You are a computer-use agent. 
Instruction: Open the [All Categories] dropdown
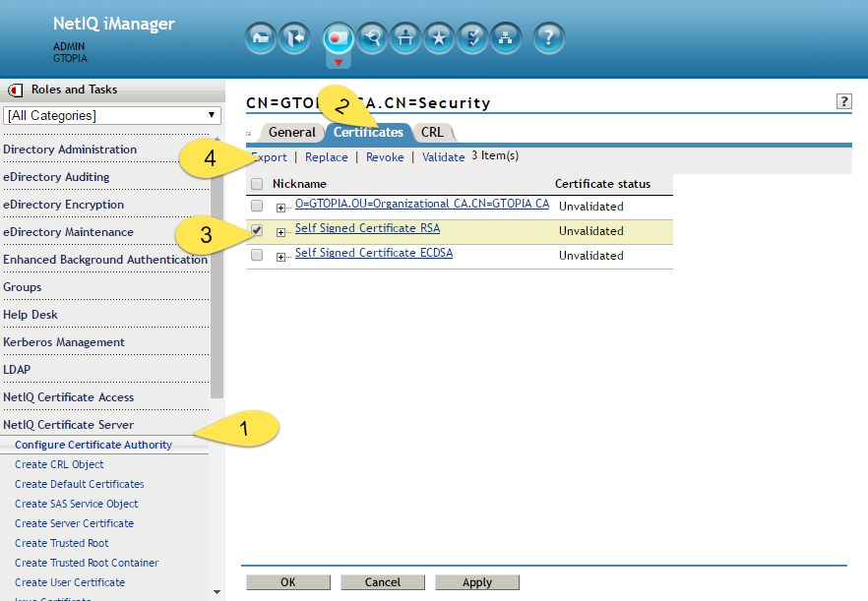110,115
